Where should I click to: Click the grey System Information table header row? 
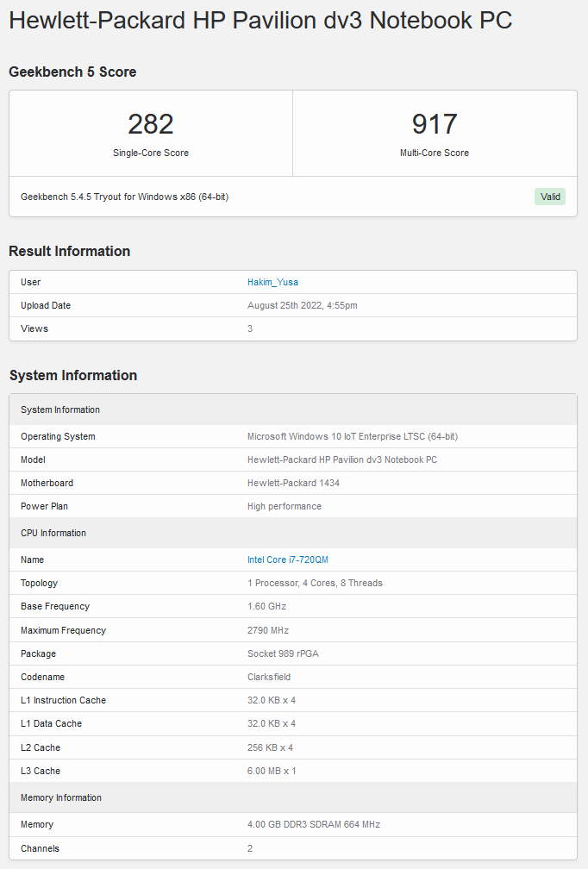point(293,409)
